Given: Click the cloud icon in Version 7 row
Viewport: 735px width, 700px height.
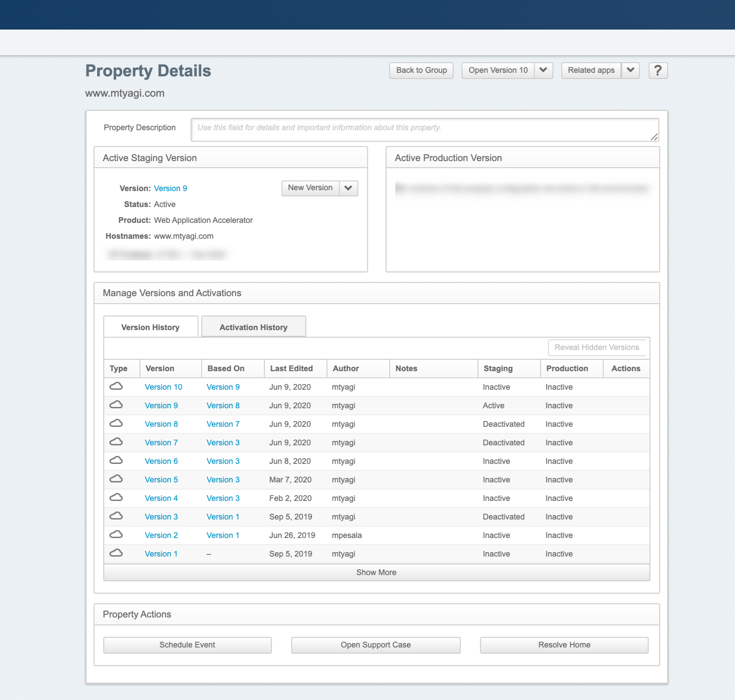Looking at the screenshot, I should [116, 442].
